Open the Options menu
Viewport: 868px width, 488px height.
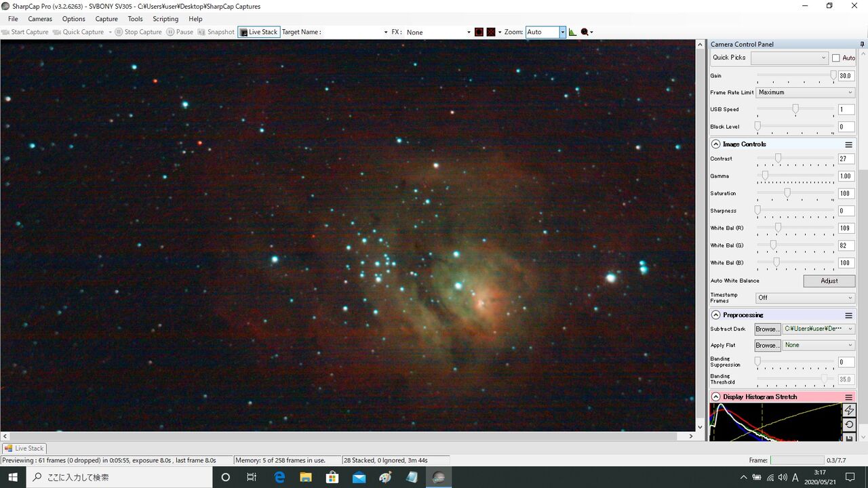click(74, 19)
